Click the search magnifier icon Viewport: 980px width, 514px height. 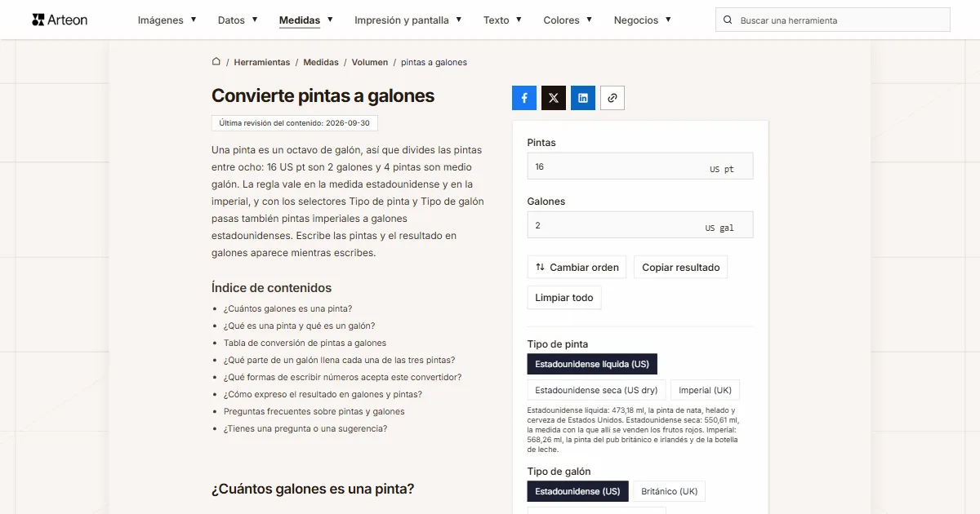click(728, 20)
